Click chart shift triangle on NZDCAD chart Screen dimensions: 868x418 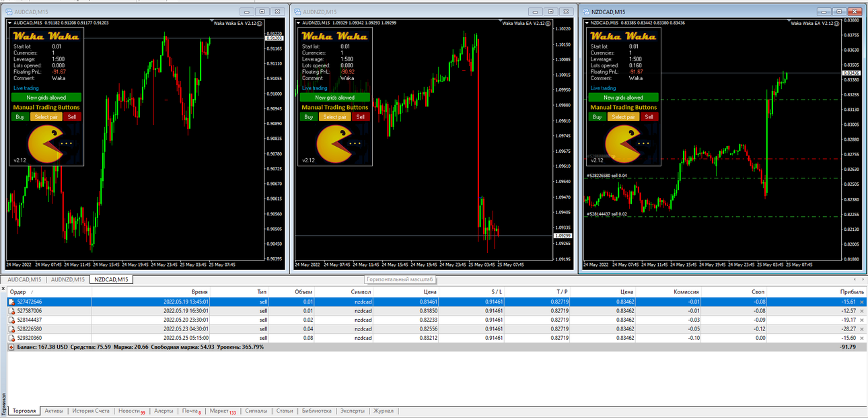[790, 22]
